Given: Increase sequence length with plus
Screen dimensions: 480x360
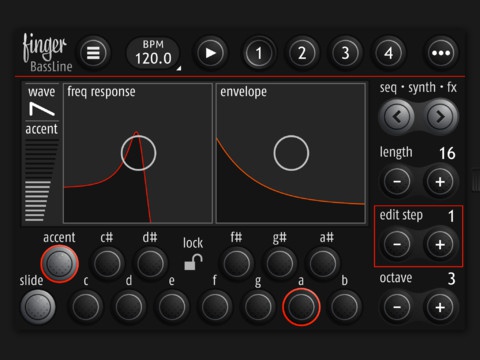Looking at the screenshot, I should [440, 182].
